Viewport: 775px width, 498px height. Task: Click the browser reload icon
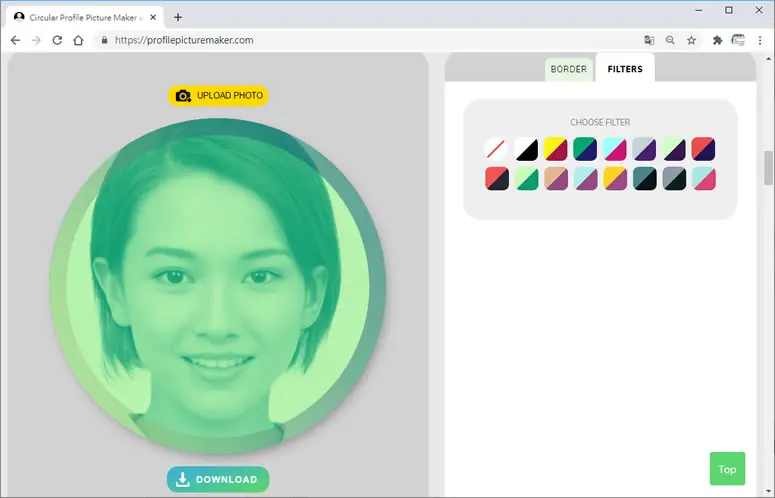point(57,41)
